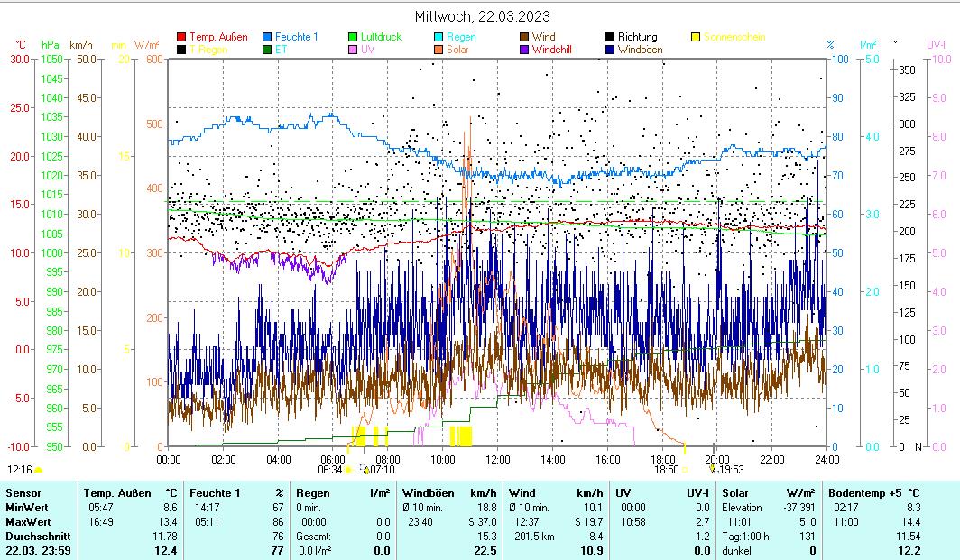The width and height of the screenshot is (960, 560).
Task: Click the brown Wind legend swatch
Action: (x=524, y=37)
